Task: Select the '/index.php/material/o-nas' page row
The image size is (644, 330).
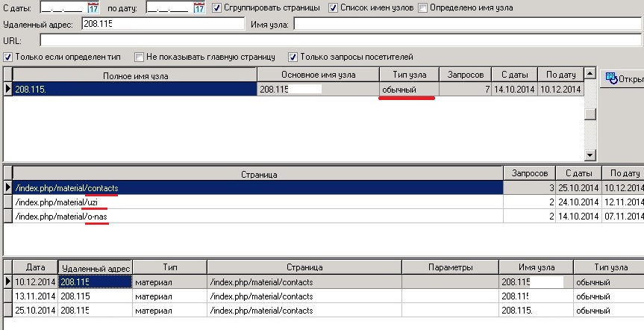Action: (x=324, y=217)
